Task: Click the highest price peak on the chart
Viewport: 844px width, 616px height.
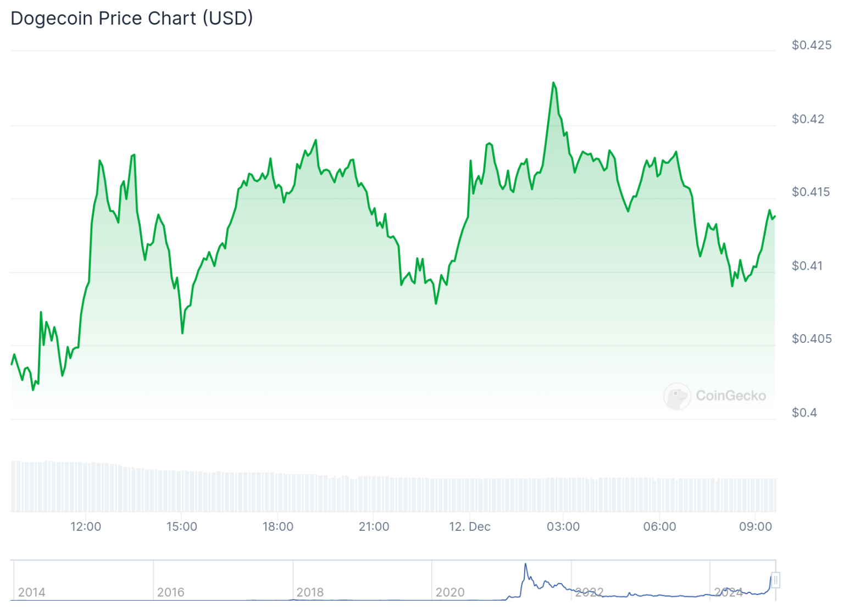Action: [x=553, y=83]
